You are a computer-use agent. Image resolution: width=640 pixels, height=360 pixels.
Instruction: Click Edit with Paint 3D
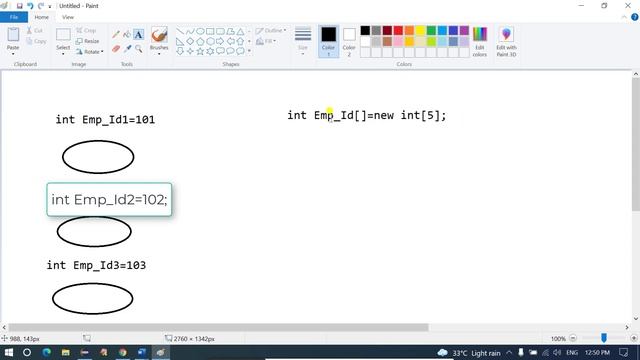point(506,41)
